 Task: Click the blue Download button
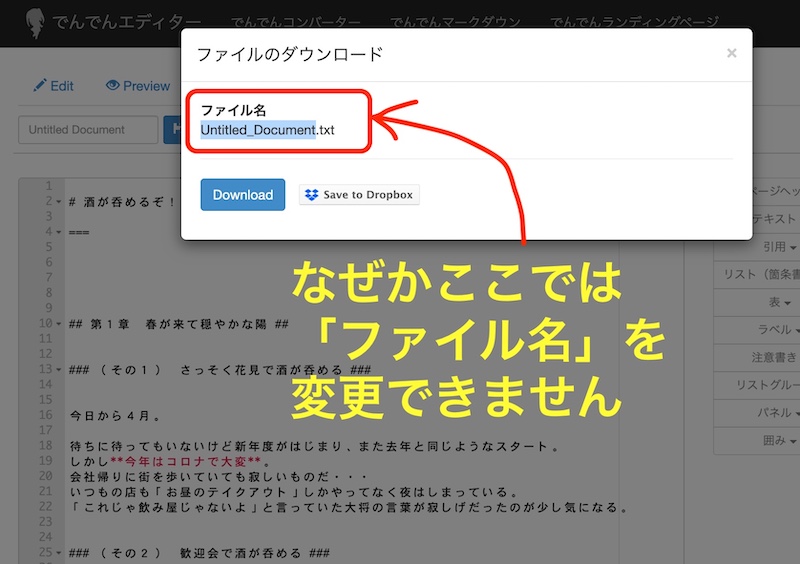click(242, 195)
